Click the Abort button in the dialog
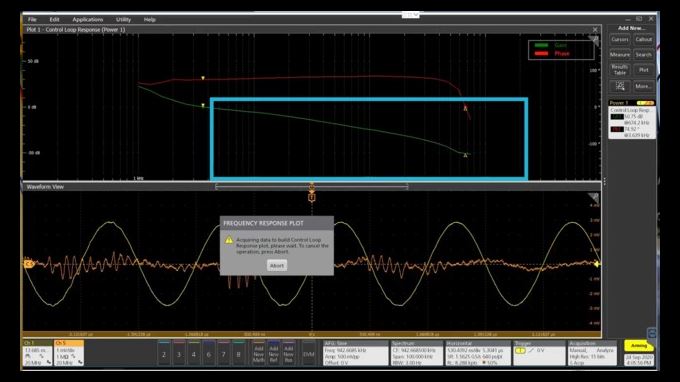 277,265
